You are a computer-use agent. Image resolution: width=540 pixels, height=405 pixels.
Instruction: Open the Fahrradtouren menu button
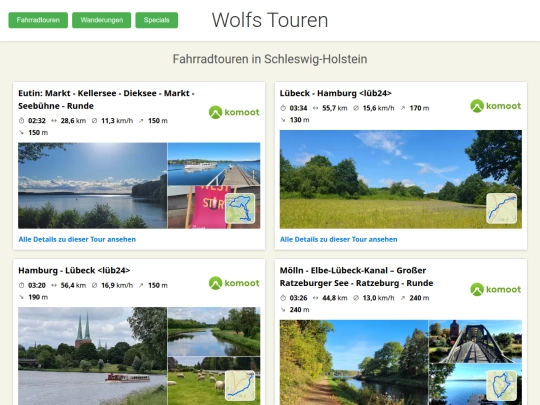tap(38, 20)
